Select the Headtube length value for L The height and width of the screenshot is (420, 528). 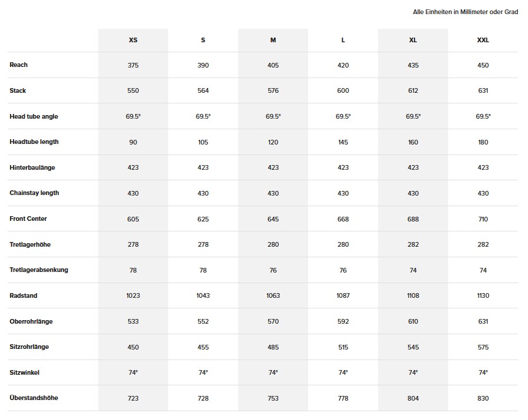click(x=343, y=142)
